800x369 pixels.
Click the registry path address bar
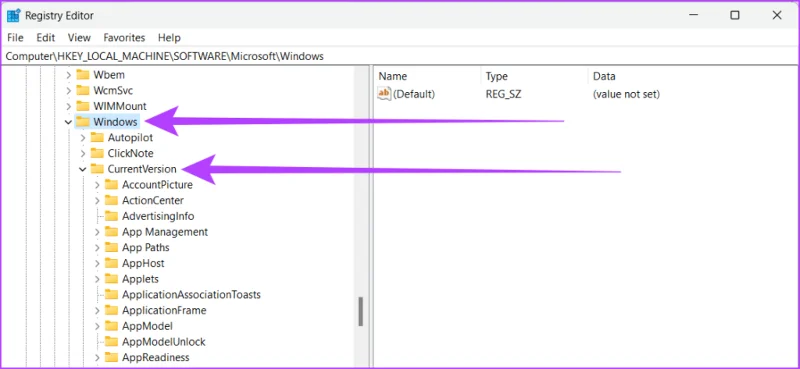click(x=400, y=56)
